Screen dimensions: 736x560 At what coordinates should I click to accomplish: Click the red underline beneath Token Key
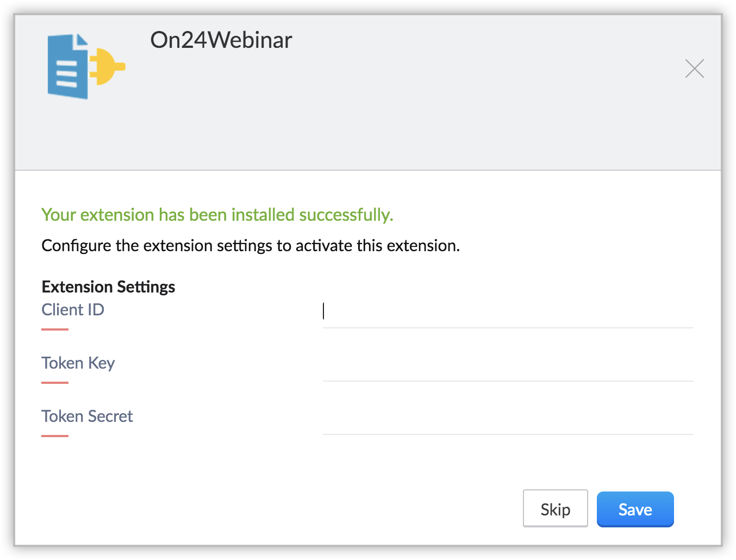[55, 383]
